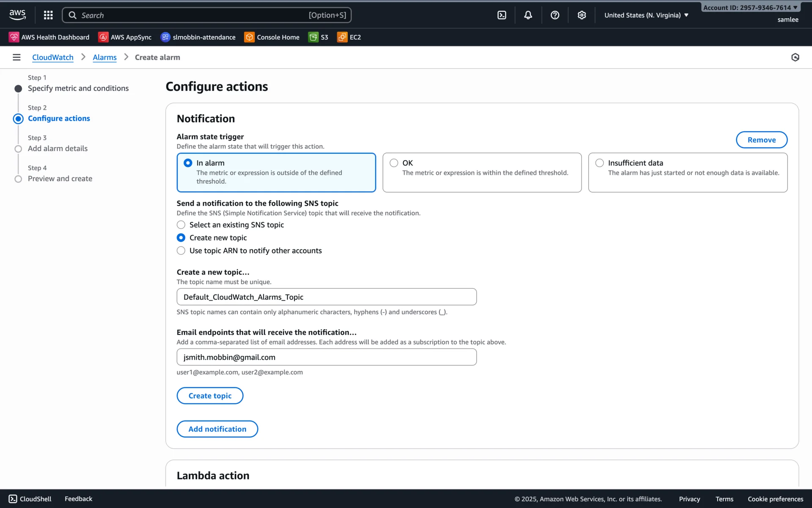812x508 pixels.
Task: Click the Remove notification button
Action: click(x=761, y=140)
